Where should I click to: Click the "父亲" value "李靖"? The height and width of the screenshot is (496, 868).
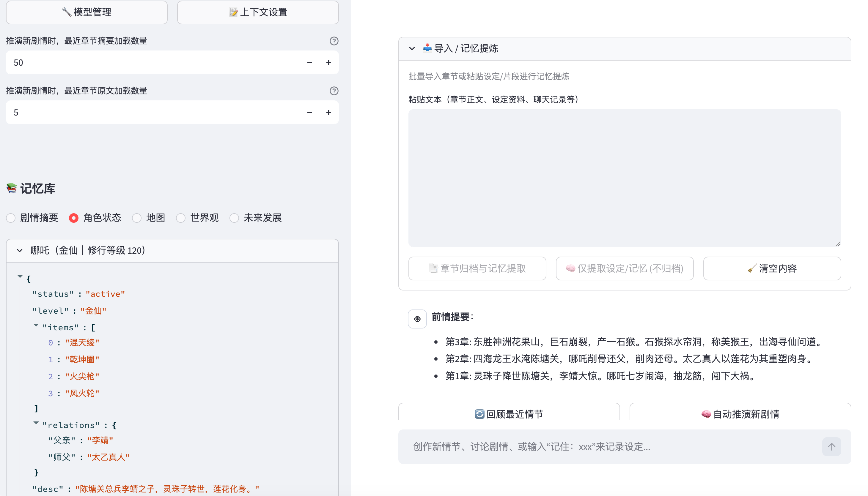(100, 440)
